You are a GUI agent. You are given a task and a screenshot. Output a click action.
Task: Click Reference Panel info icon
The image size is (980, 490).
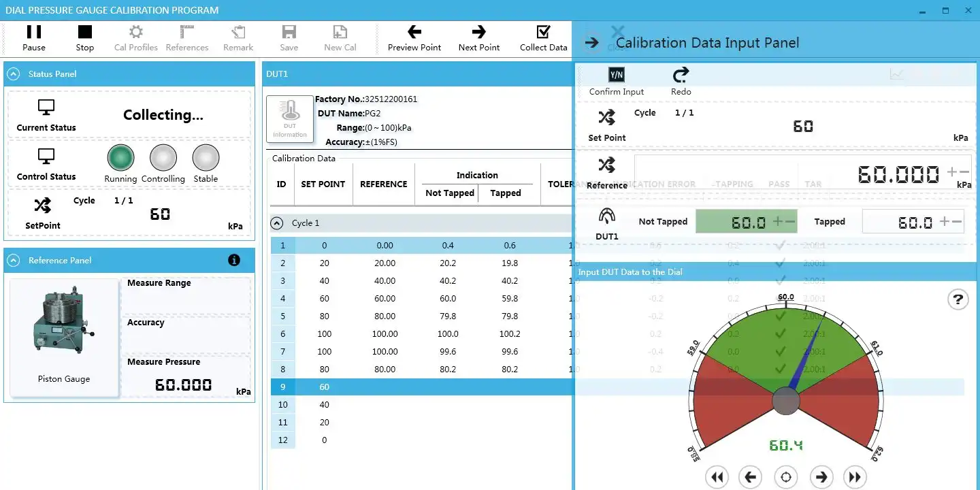[x=234, y=260]
